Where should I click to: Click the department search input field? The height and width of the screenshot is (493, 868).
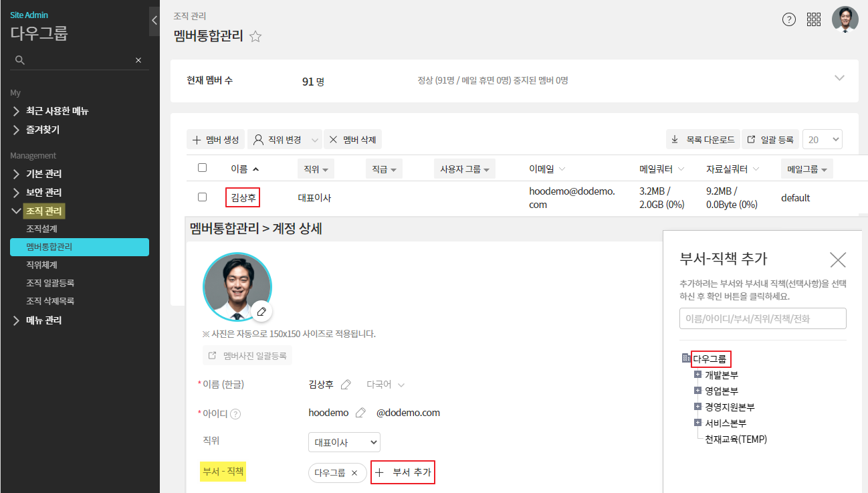[x=762, y=318]
